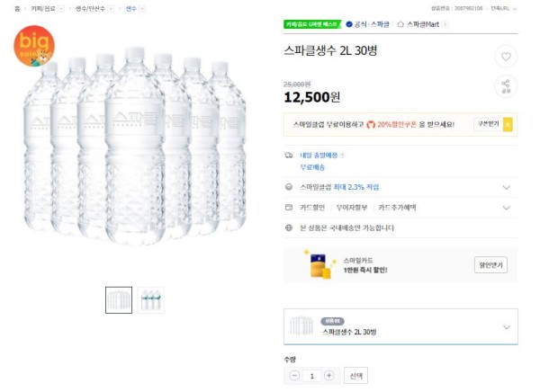Viewport: 540px width, 392px height.
Task: Click the 홈 breadcrumb link
Action: [17, 9]
